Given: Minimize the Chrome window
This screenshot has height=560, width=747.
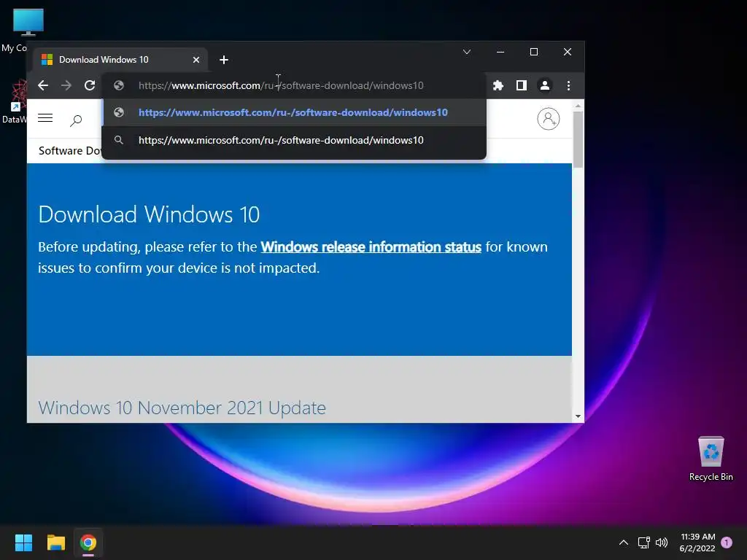Looking at the screenshot, I should 500,52.
